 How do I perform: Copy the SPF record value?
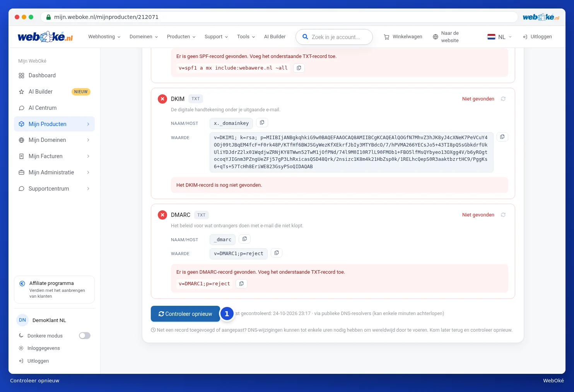tap(299, 68)
